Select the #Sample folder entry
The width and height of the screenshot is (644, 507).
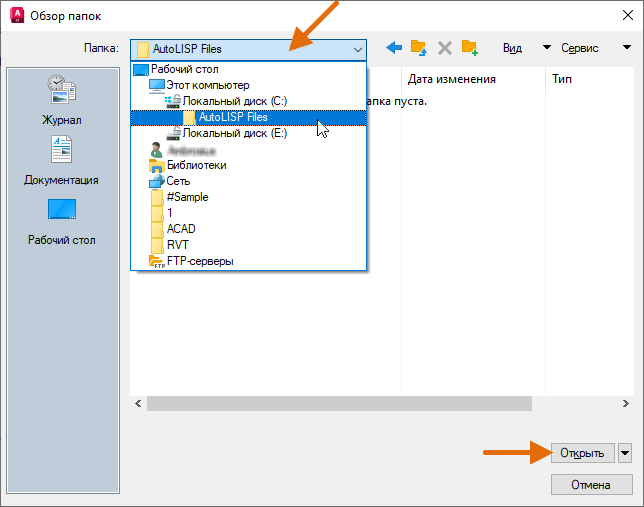(x=248, y=197)
